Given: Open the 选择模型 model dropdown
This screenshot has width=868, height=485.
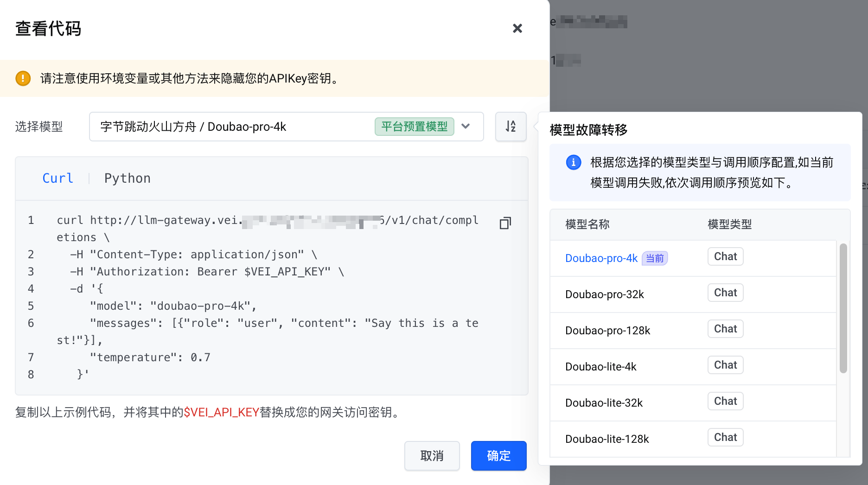Looking at the screenshot, I should click(287, 127).
